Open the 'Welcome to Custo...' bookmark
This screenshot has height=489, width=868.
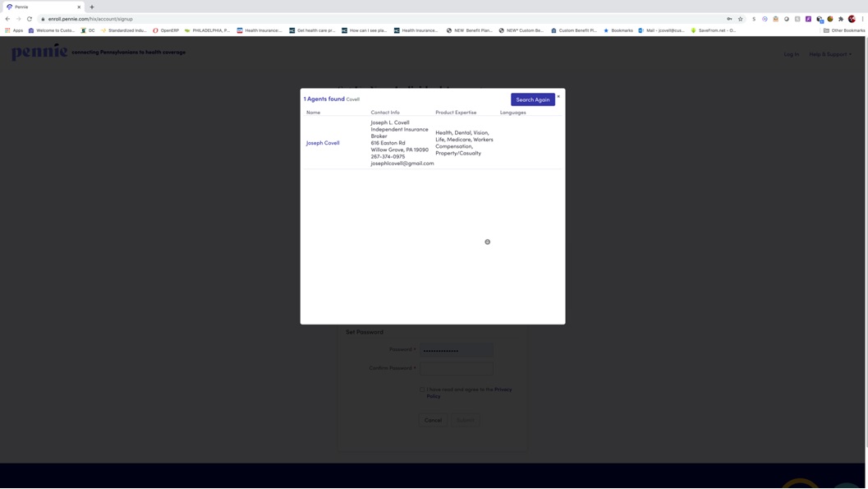[x=51, y=30]
